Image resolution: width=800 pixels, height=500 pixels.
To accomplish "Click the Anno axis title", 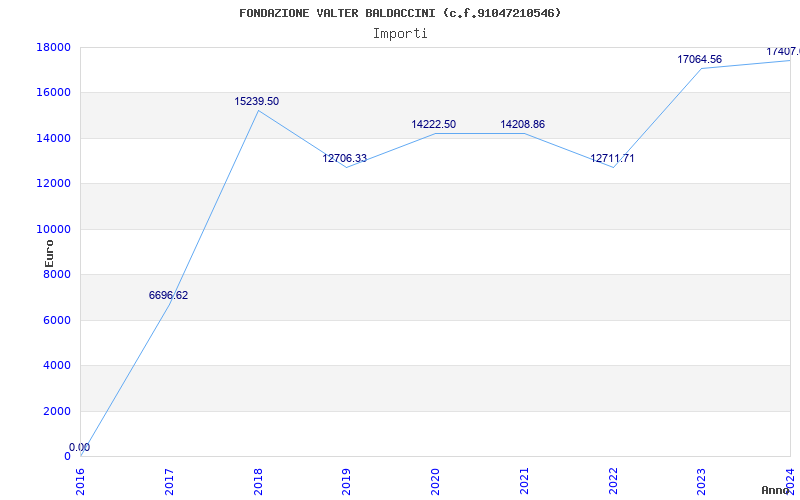I will click(776, 490).
